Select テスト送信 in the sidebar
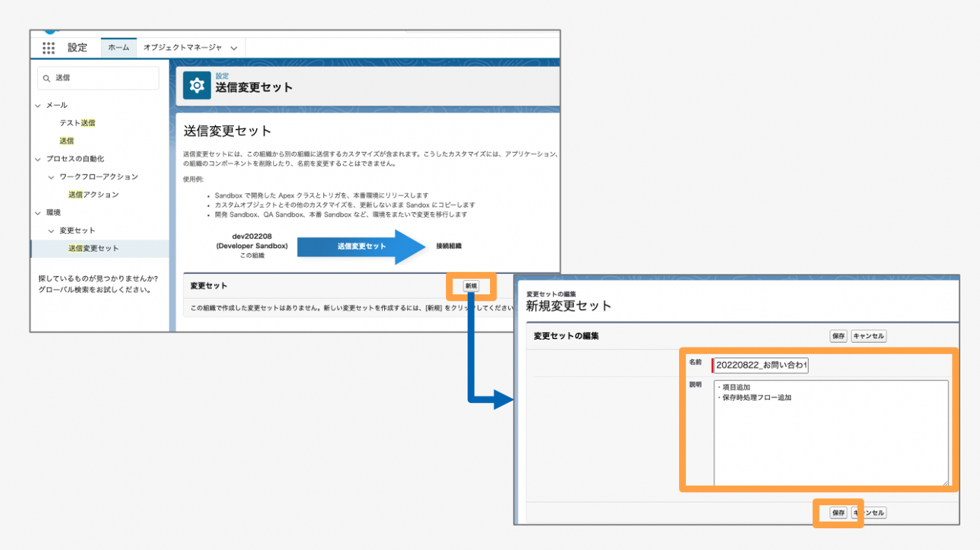The width and height of the screenshot is (980, 550). [x=77, y=123]
